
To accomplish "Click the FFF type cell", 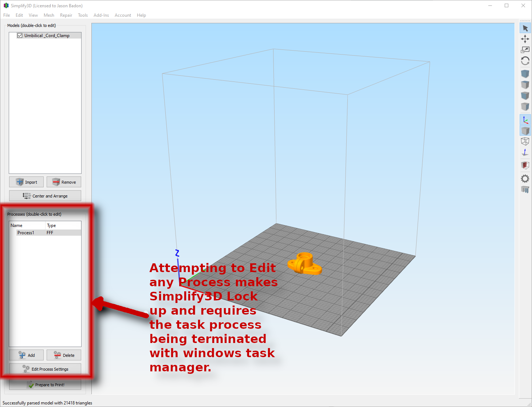I will click(x=50, y=233).
